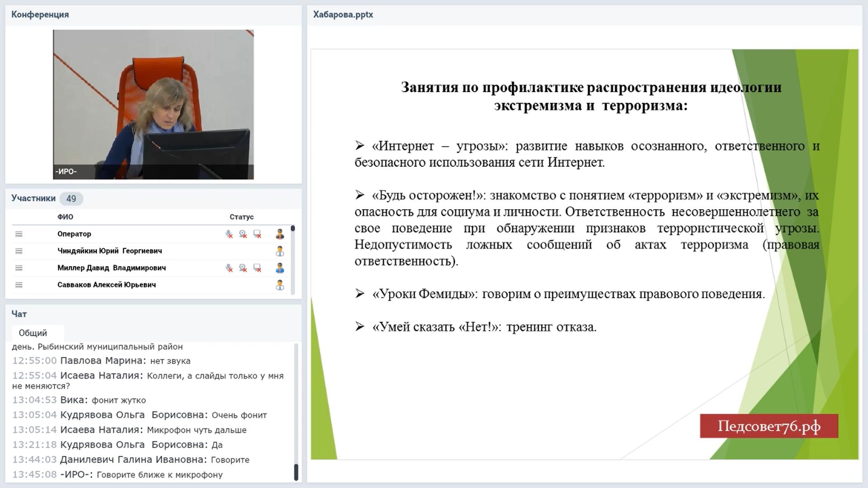The height and width of the screenshot is (488, 868).
Task: Click the disabled screen sharing icon for Миллер Давид
Action: pyautogui.click(x=257, y=268)
